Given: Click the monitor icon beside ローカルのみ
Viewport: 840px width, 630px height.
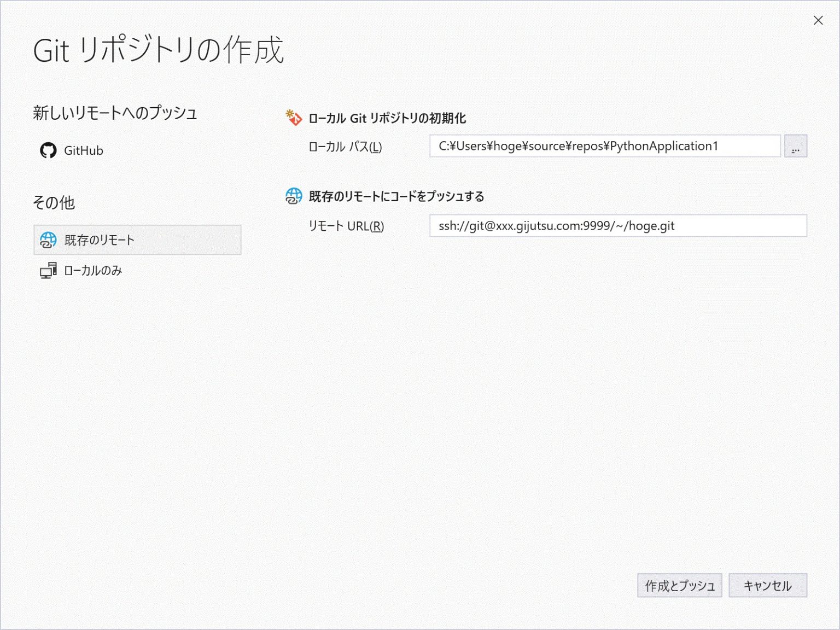Looking at the screenshot, I should (x=48, y=270).
